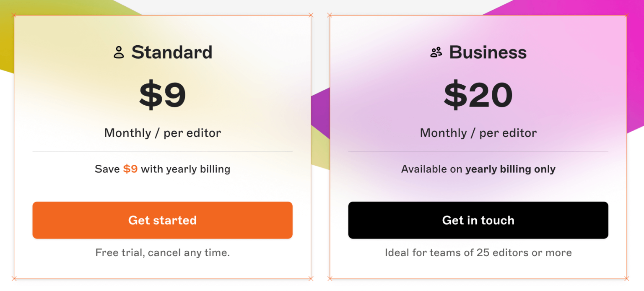
Task: Click Monthly / per editor under $9
Action: (162, 133)
